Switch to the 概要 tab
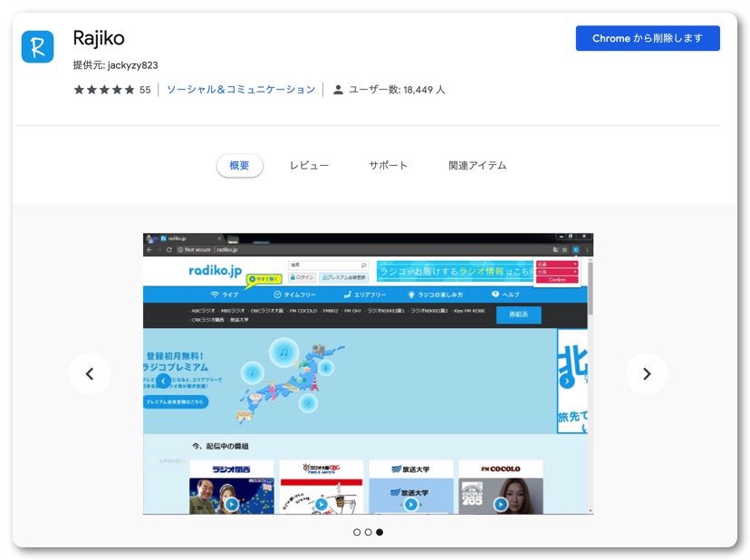This screenshot has width=750, height=560. coord(239,166)
